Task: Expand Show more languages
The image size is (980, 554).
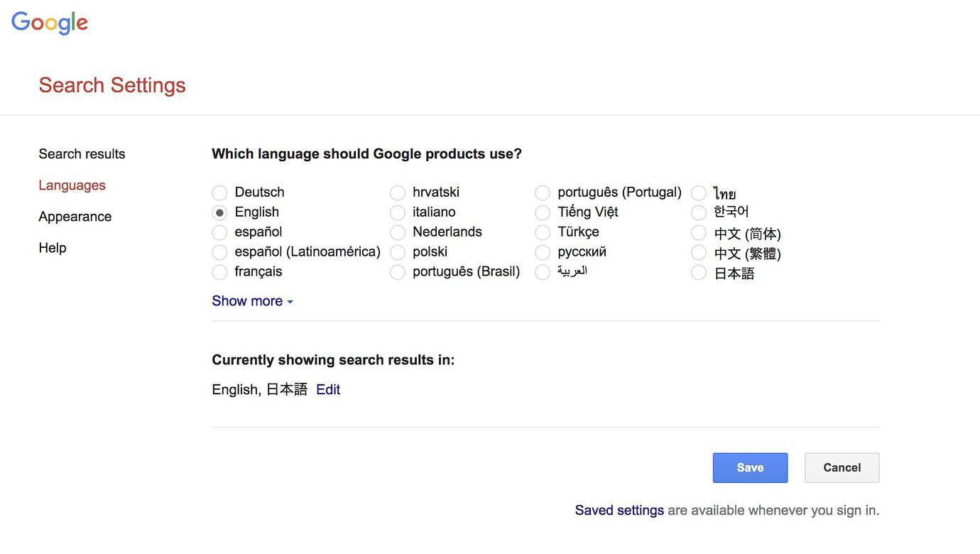Action: click(252, 301)
